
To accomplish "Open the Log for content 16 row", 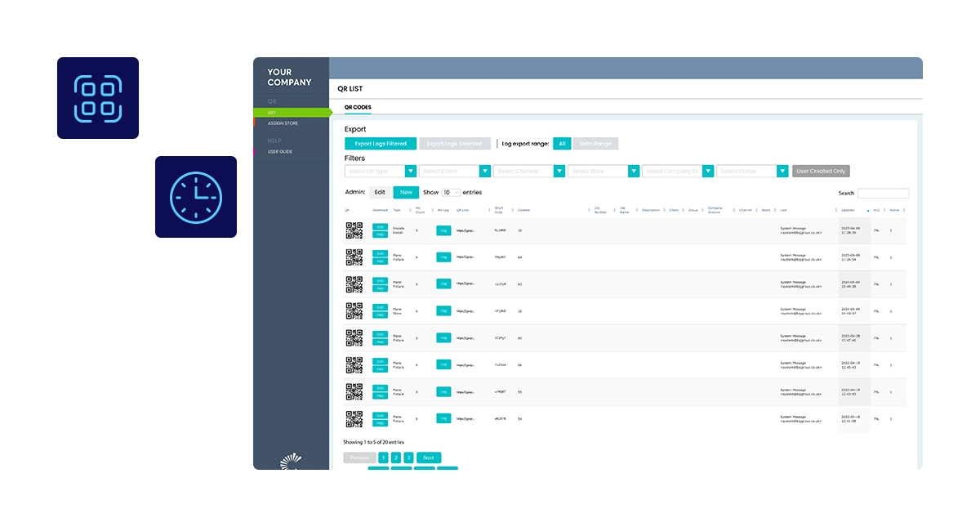I will click(x=443, y=310).
